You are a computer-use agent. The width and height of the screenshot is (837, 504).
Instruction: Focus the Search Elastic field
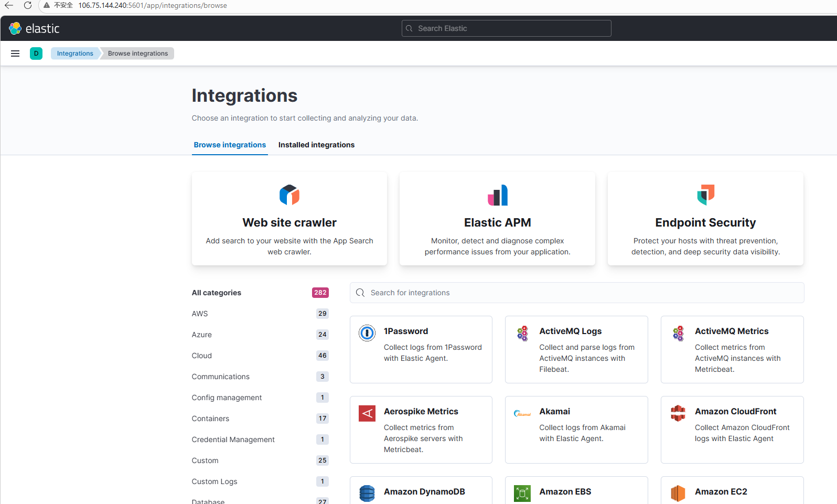point(507,28)
